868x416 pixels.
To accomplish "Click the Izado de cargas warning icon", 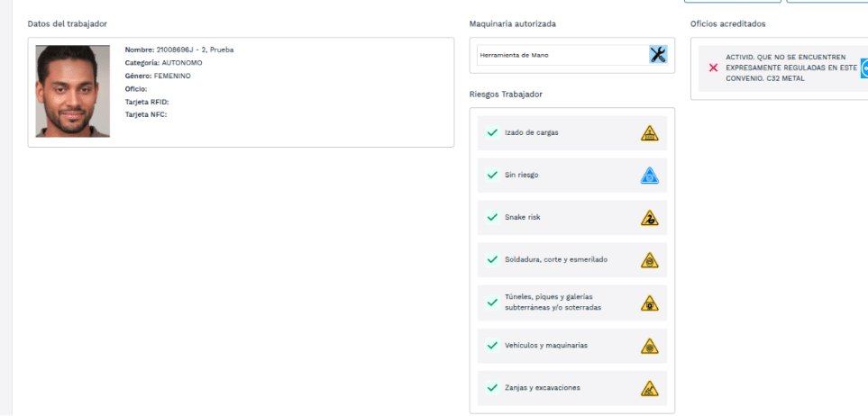I will [649, 132].
